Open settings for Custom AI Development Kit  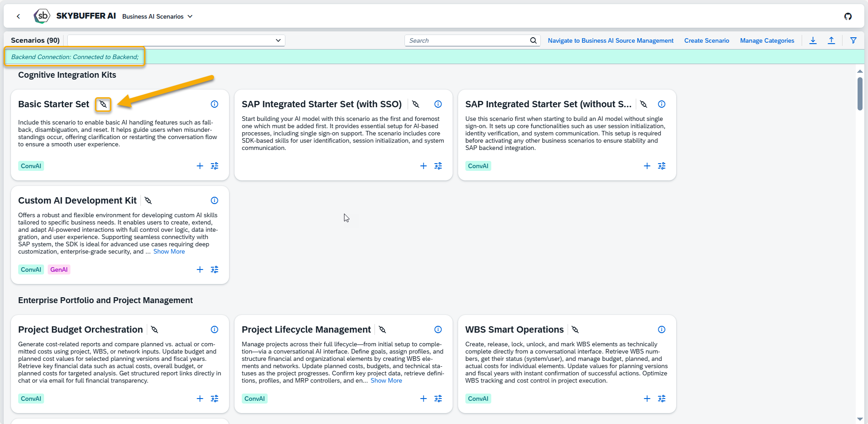(215, 269)
